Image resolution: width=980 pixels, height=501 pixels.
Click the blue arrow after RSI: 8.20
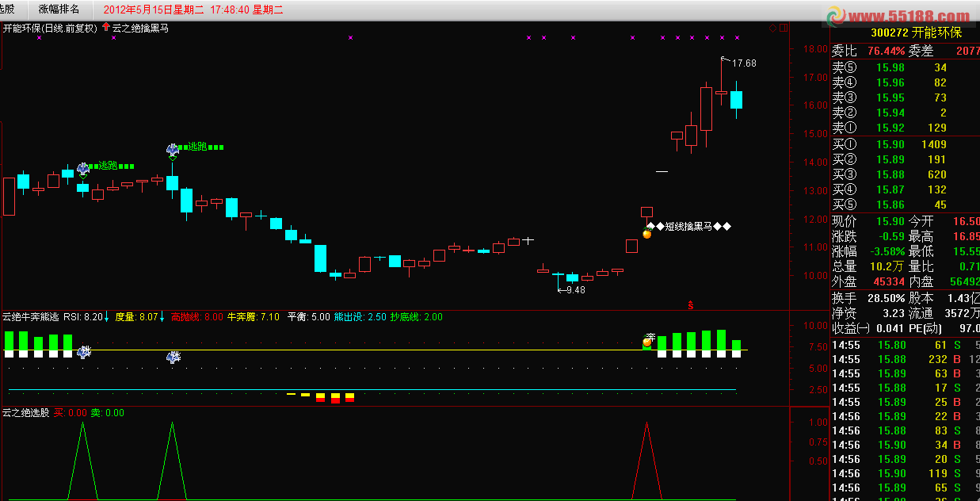coord(107,317)
